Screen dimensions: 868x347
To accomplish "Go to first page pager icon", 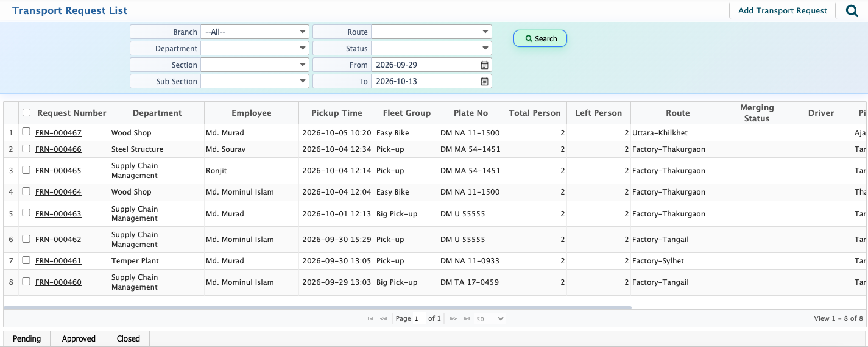I will pyautogui.click(x=370, y=318).
